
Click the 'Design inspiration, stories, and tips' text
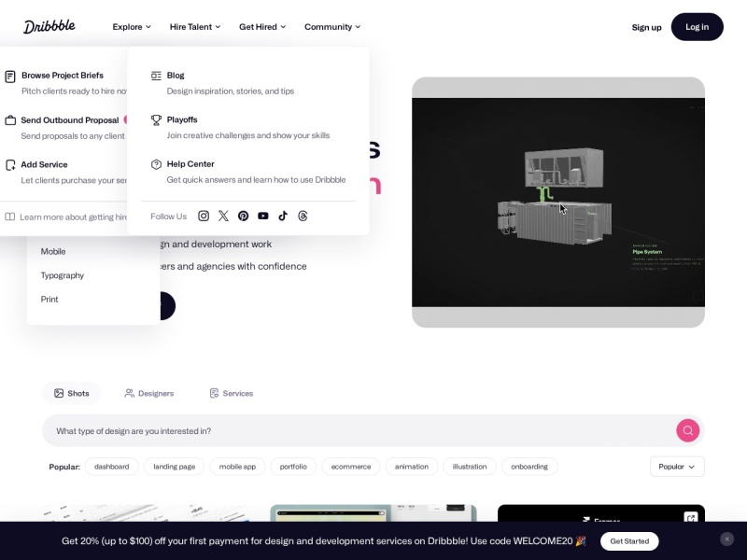pos(231,91)
